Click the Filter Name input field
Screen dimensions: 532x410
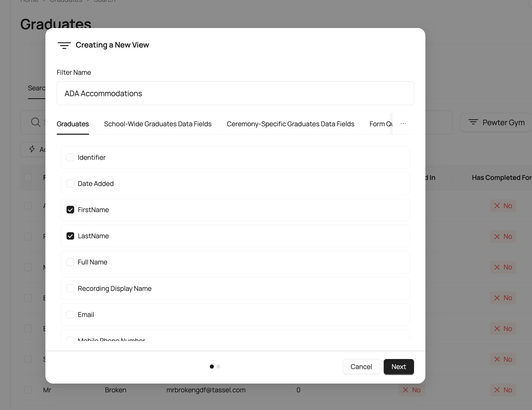point(235,93)
